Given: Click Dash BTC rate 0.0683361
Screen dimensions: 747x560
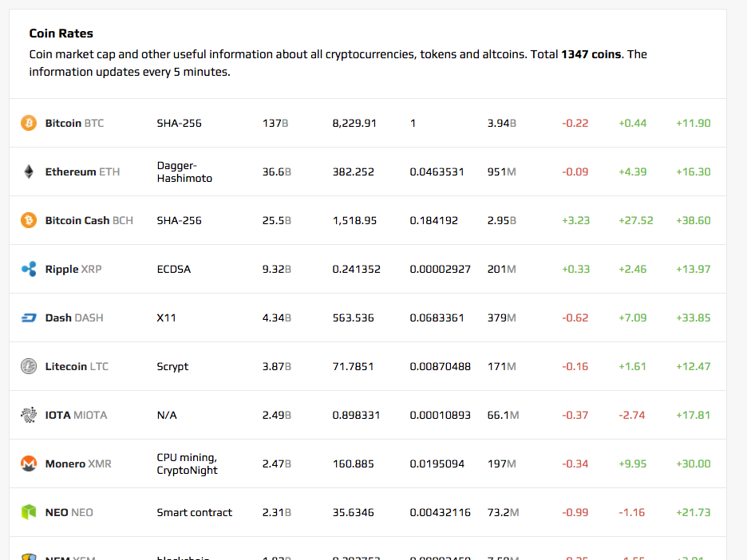Looking at the screenshot, I should [437, 317].
